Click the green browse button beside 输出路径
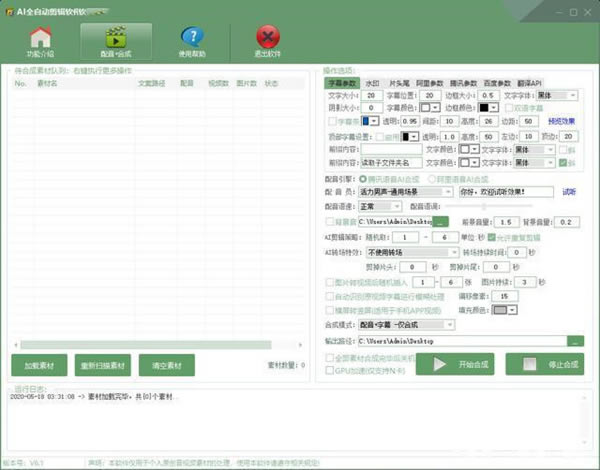This screenshot has height=470, width=600. 574,341
